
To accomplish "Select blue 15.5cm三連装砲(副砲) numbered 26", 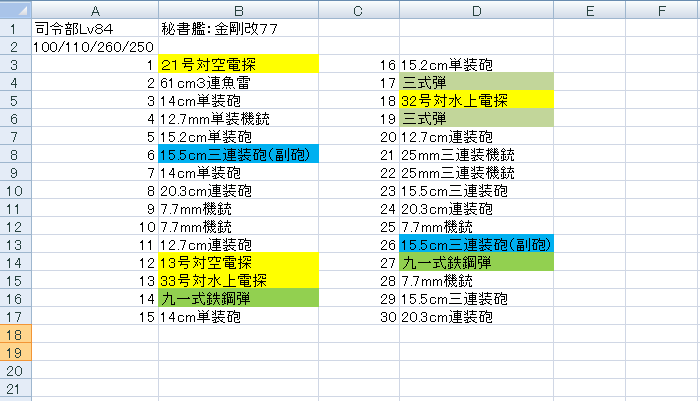I will [476, 244].
